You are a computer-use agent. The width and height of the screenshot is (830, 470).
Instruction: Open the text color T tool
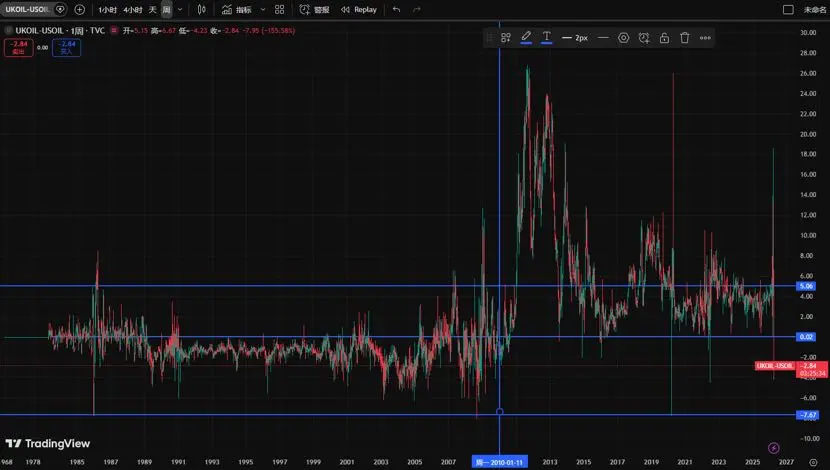pyautogui.click(x=546, y=37)
